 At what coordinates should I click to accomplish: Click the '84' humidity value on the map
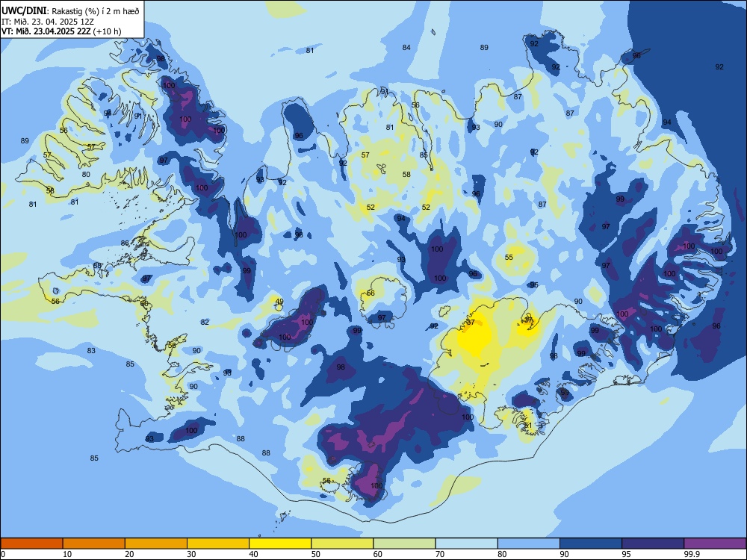(406, 47)
